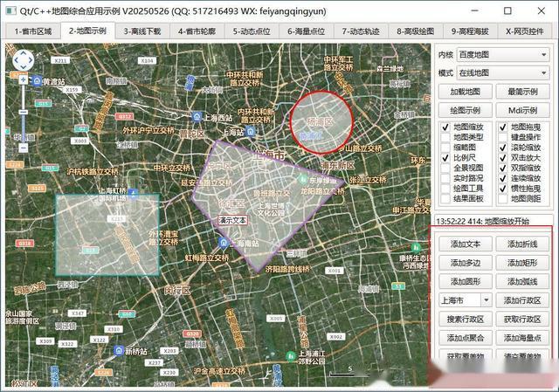Image resolution: width=559 pixels, height=392 pixels.
Task: Uncheck the 滚轮缩放 option
Action: click(503, 148)
